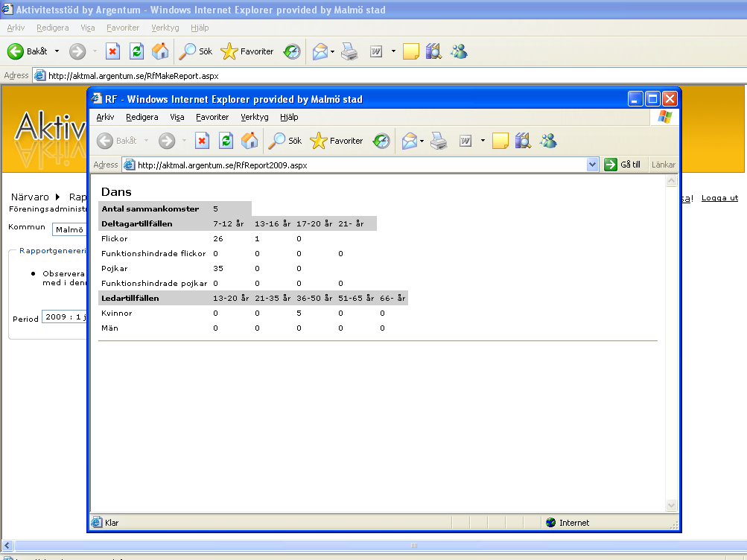
Task: Open the Mail dropdown arrow in the RF window
Action: tap(422, 141)
